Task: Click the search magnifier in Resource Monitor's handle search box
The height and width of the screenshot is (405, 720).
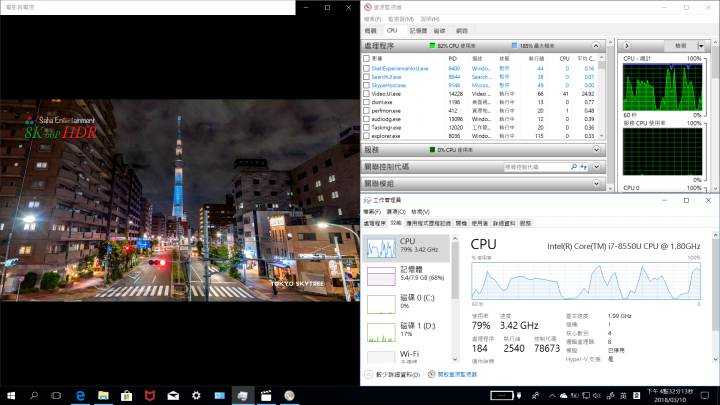Action: [x=574, y=167]
